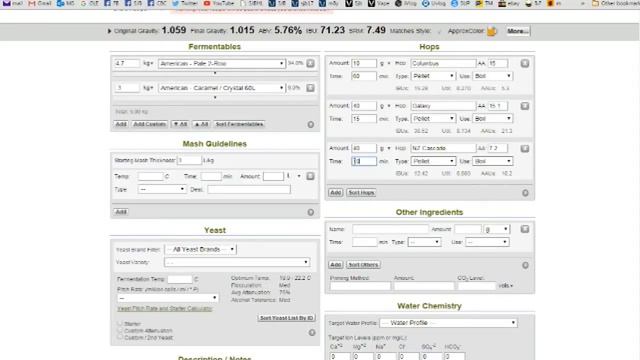Delete the empty mash step row
Viewport: 640px width, 360px height.
click(x=311, y=176)
